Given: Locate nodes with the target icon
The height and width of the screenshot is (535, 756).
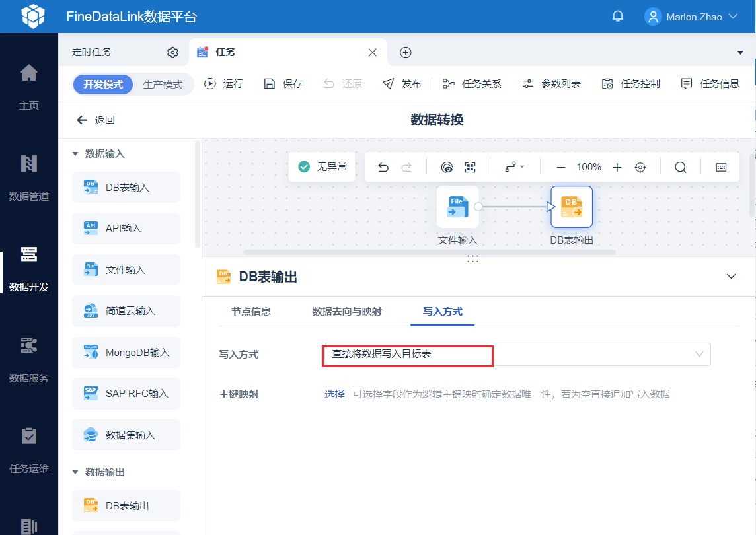Looking at the screenshot, I should (640, 167).
